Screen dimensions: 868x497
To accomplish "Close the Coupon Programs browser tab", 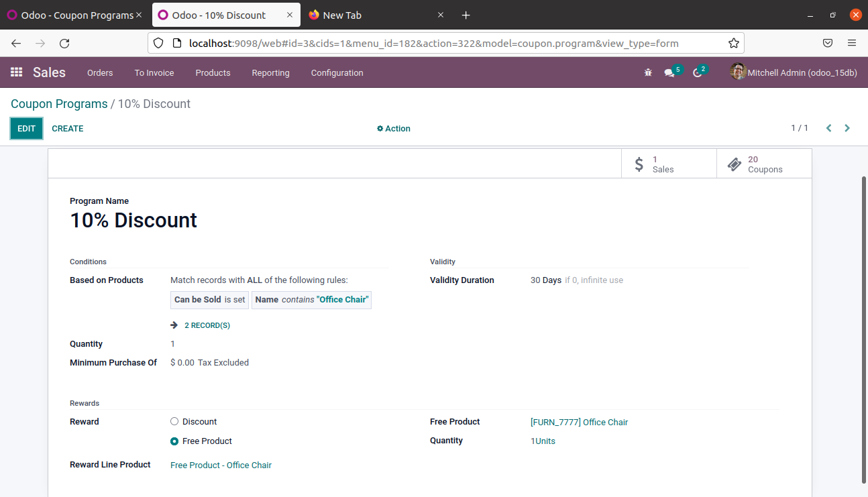I will pos(138,15).
